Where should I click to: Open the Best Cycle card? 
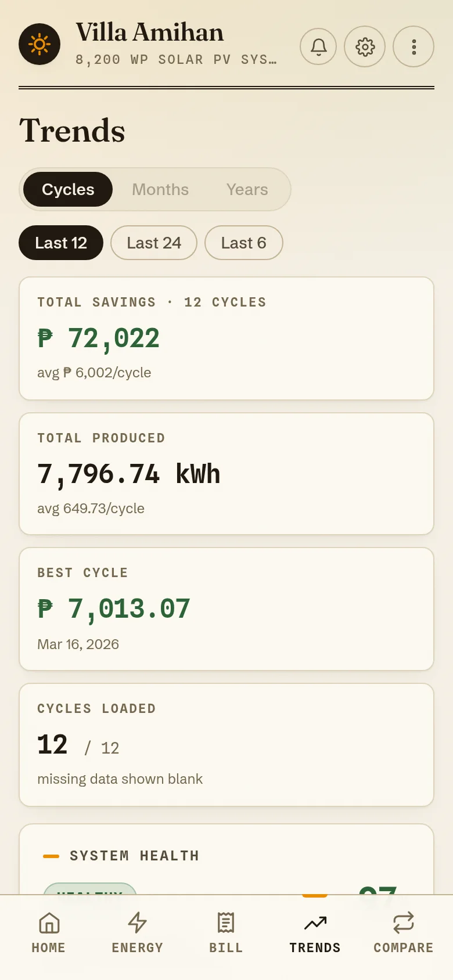pyautogui.click(x=227, y=609)
